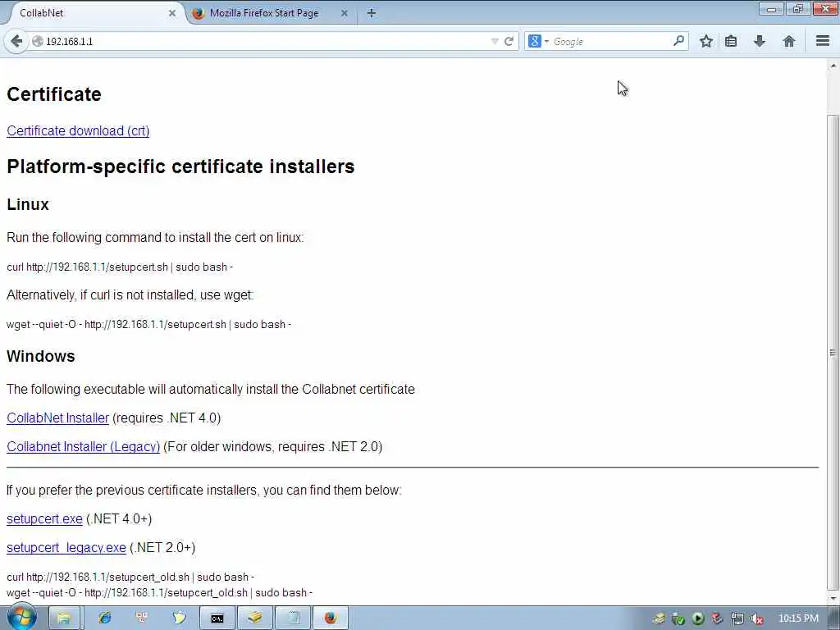The image size is (840, 630).
Task: Click the Windows heading
Action: tap(41, 356)
